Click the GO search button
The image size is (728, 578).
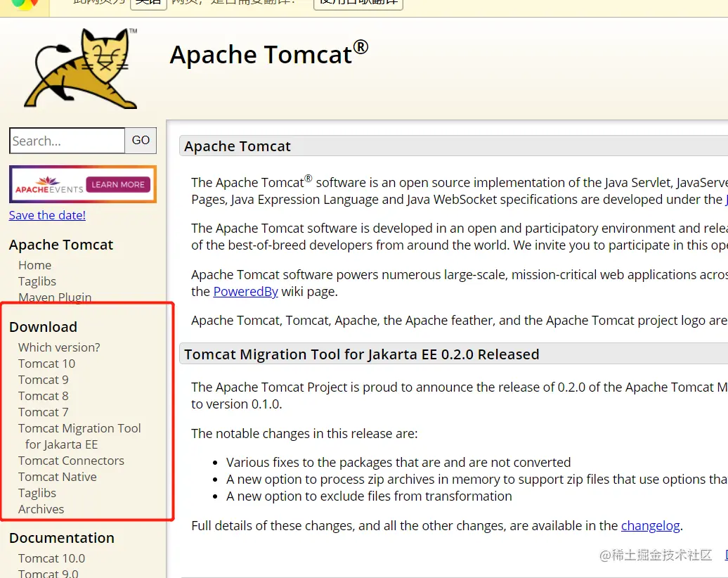pos(141,141)
